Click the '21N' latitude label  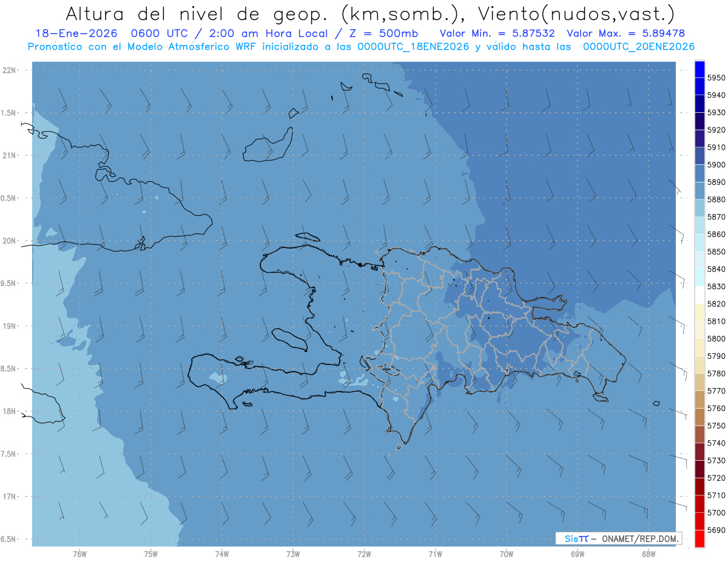[x=10, y=155]
